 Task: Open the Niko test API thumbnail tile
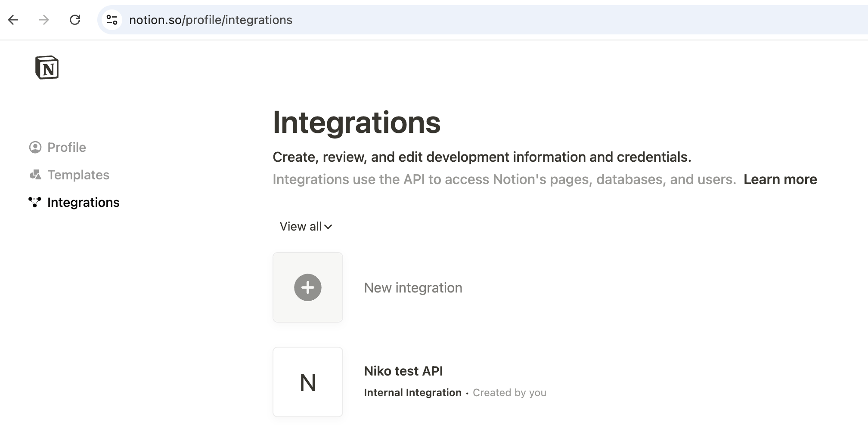308,382
